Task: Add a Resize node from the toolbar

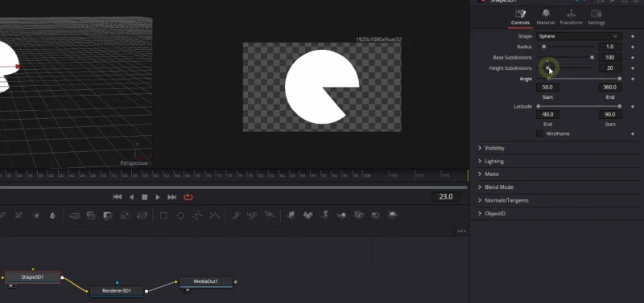Action: click(x=125, y=215)
